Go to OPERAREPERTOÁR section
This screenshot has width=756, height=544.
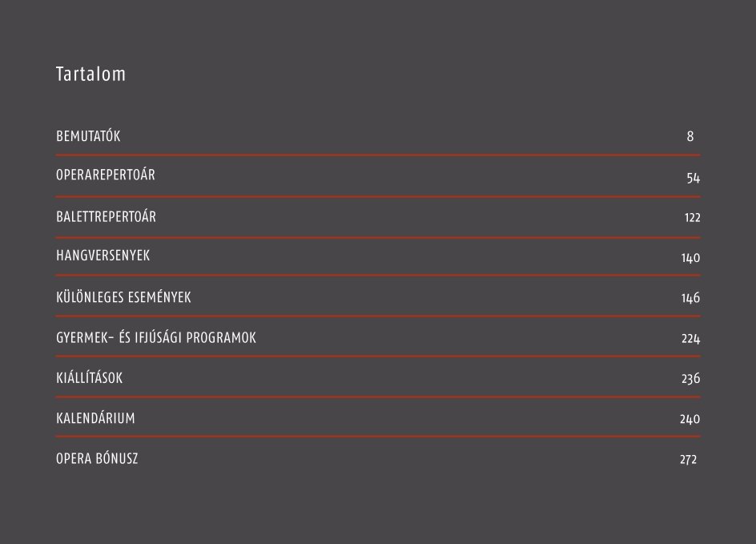click(x=106, y=174)
